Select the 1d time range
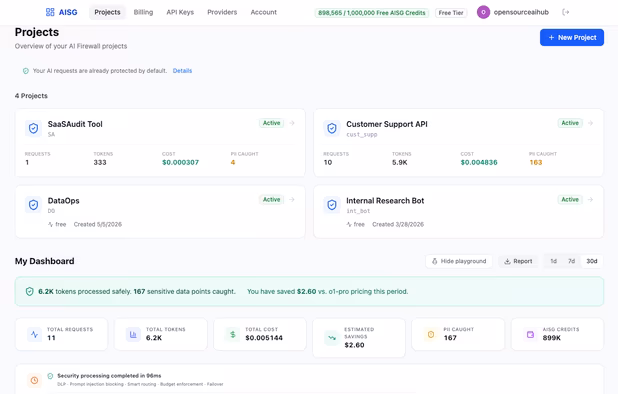Viewport: 618px width, 394px height. pos(553,261)
